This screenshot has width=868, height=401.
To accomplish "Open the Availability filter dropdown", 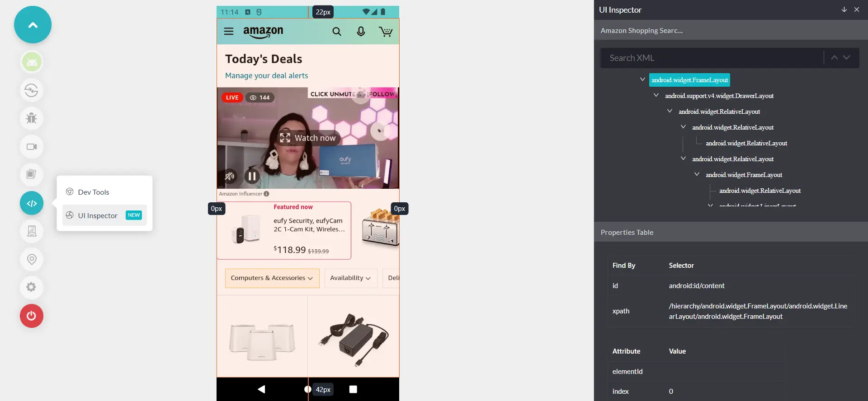I will (351, 278).
